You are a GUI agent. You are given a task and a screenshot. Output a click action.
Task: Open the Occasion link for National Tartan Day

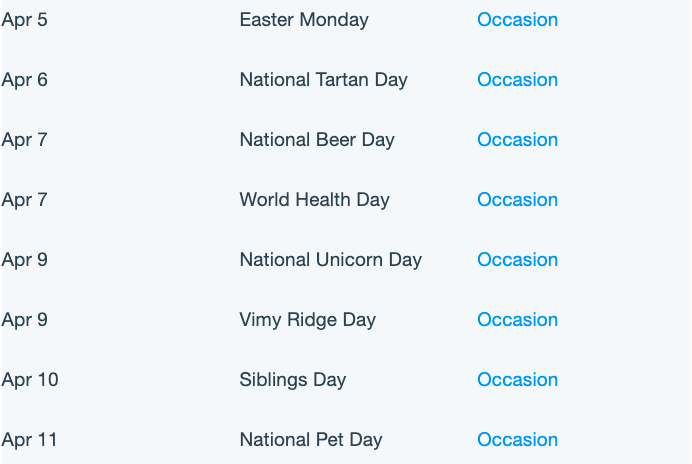(517, 80)
